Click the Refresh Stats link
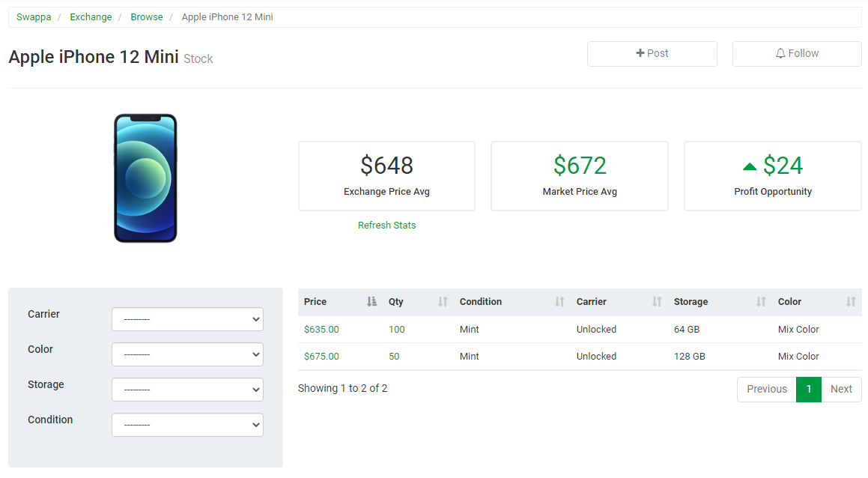The height and width of the screenshot is (478, 868). click(387, 226)
